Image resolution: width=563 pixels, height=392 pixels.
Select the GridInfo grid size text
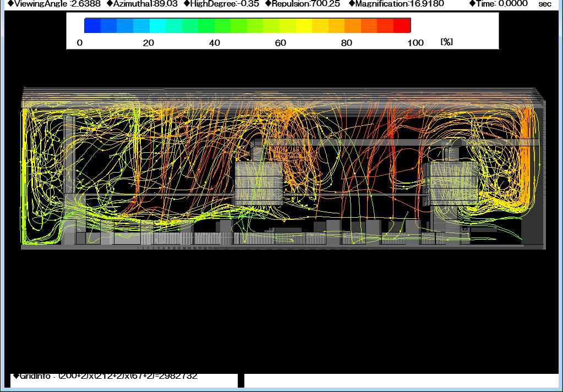(x=105, y=376)
